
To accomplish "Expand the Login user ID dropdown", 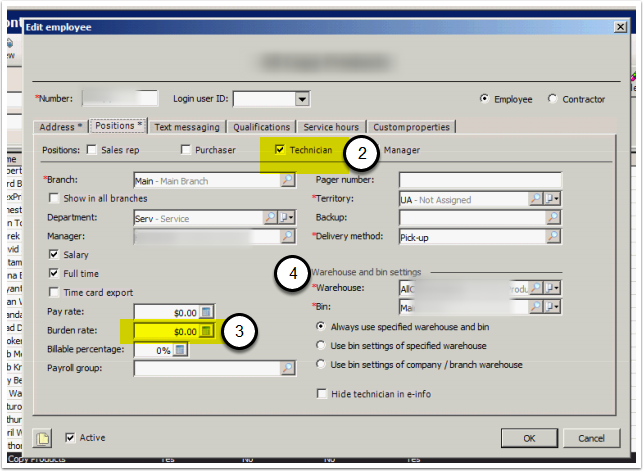I will point(301,99).
